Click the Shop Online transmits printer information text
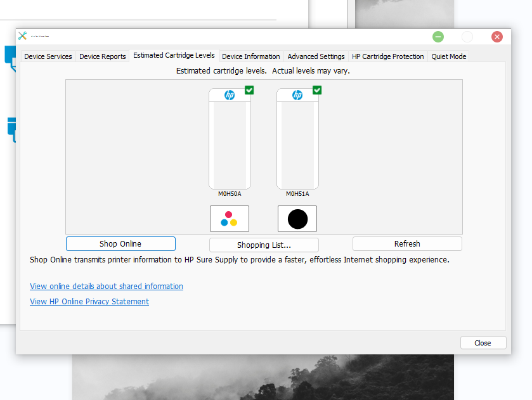This screenshot has width=532, height=400. point(240,260)
